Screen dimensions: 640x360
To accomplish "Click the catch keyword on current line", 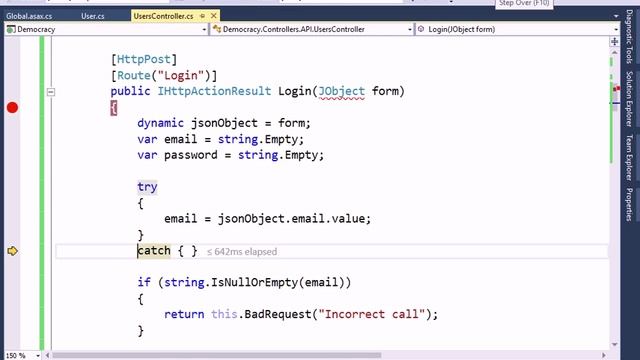I will coord(154,251).
